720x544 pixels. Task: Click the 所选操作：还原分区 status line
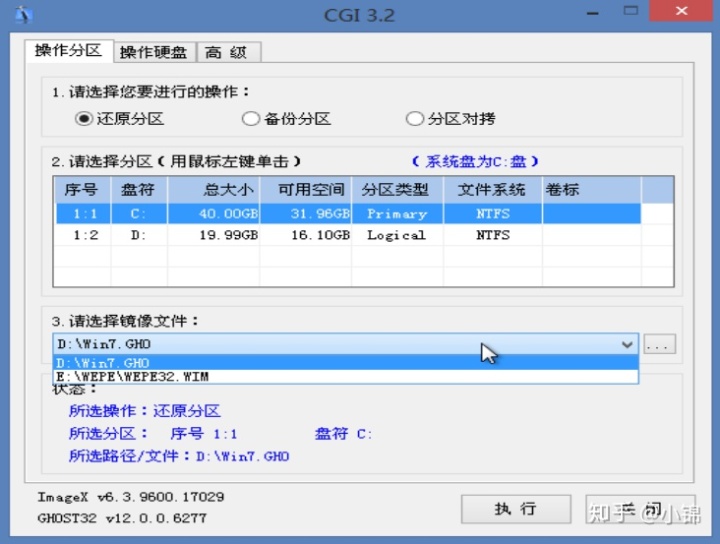click(x=145, y=411)
